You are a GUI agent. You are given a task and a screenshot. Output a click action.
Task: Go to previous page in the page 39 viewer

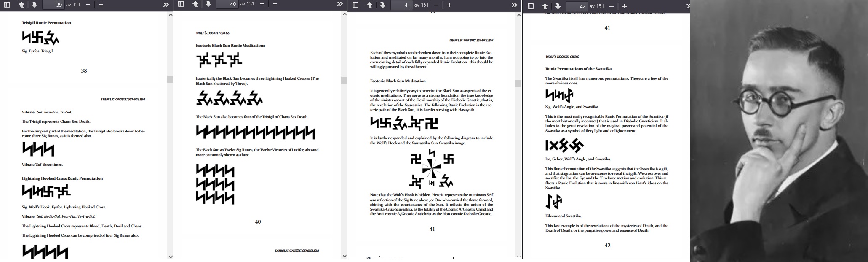21,5
